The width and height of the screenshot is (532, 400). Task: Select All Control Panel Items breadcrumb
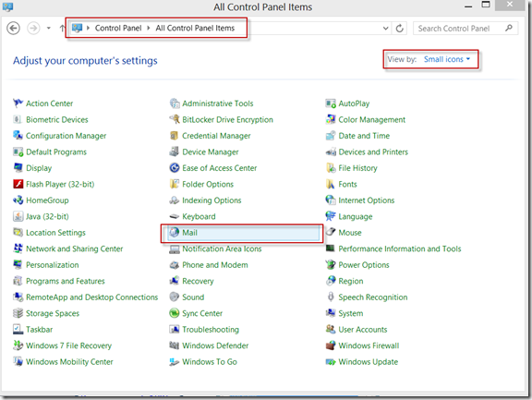point(195,28)
